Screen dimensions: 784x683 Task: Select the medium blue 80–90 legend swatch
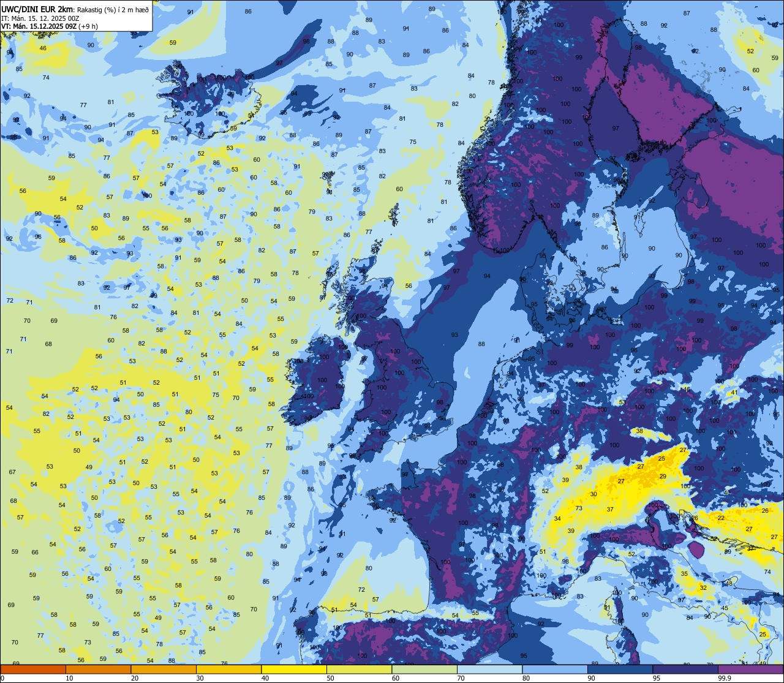pyautogui.click(x=555, y=669)
